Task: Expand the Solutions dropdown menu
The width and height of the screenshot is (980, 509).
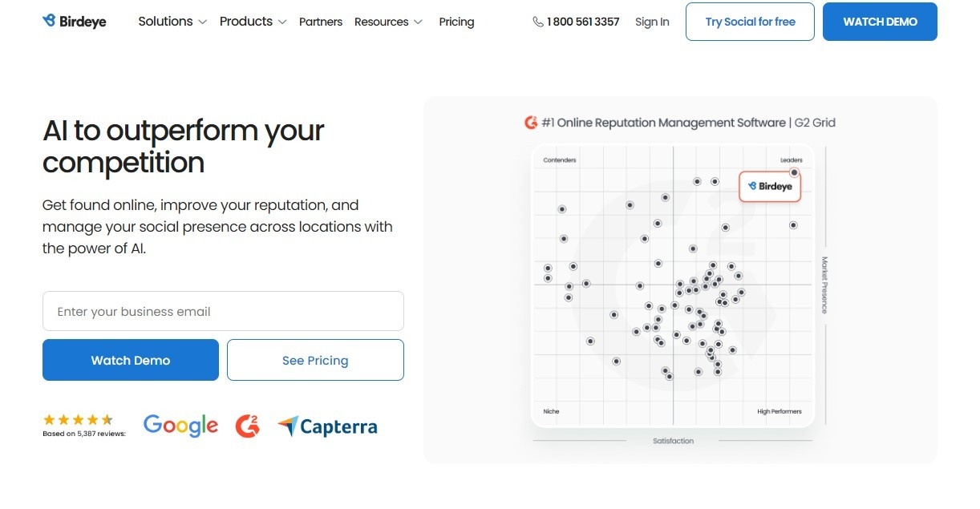Action: tap(172, 22)
